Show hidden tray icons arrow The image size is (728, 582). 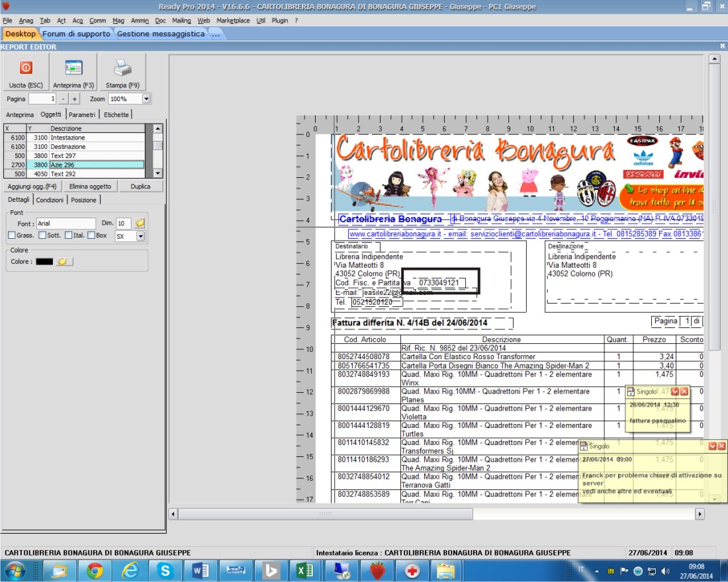click(596, 571)
